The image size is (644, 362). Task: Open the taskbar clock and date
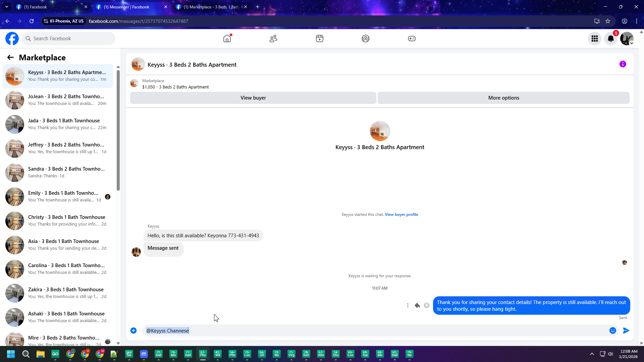pyautogui.click(x=629, y=354)
